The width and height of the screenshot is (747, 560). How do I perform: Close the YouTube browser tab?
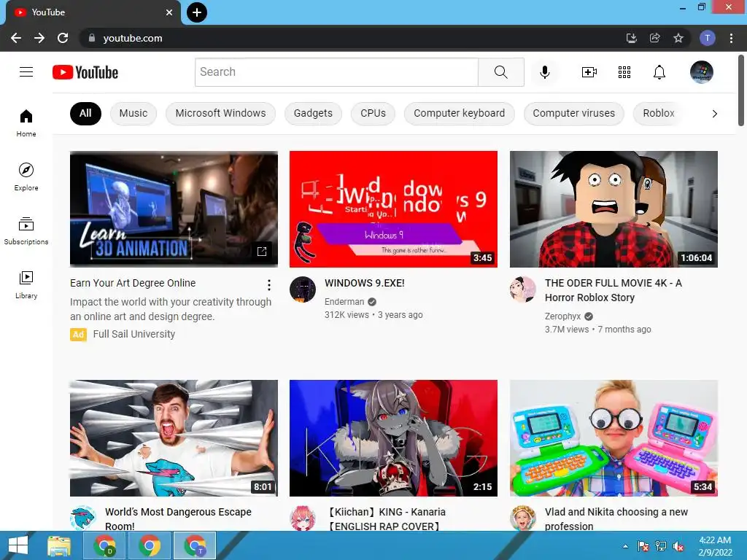(169, 12)
